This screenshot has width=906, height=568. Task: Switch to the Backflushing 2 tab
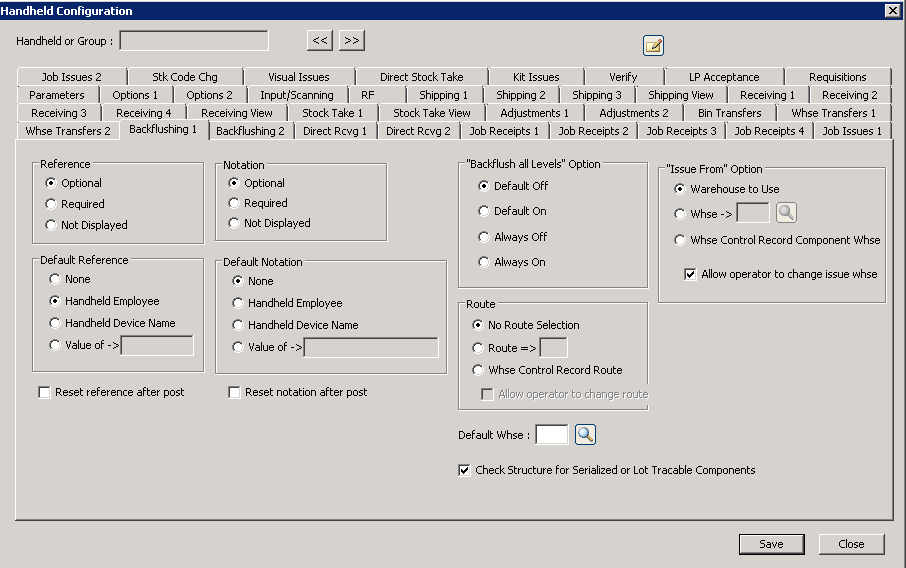tap(250, 131)
